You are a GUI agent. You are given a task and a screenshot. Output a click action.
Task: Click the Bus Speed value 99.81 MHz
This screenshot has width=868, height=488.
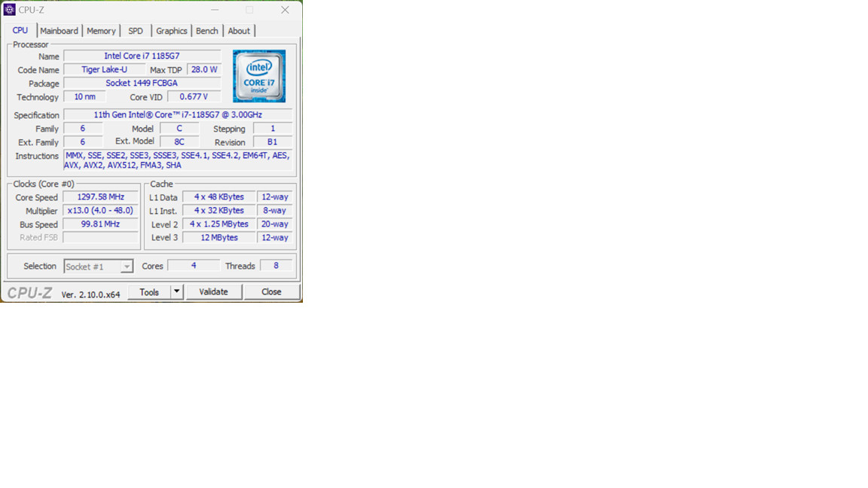pyautogui.click(x=101, y=224)
